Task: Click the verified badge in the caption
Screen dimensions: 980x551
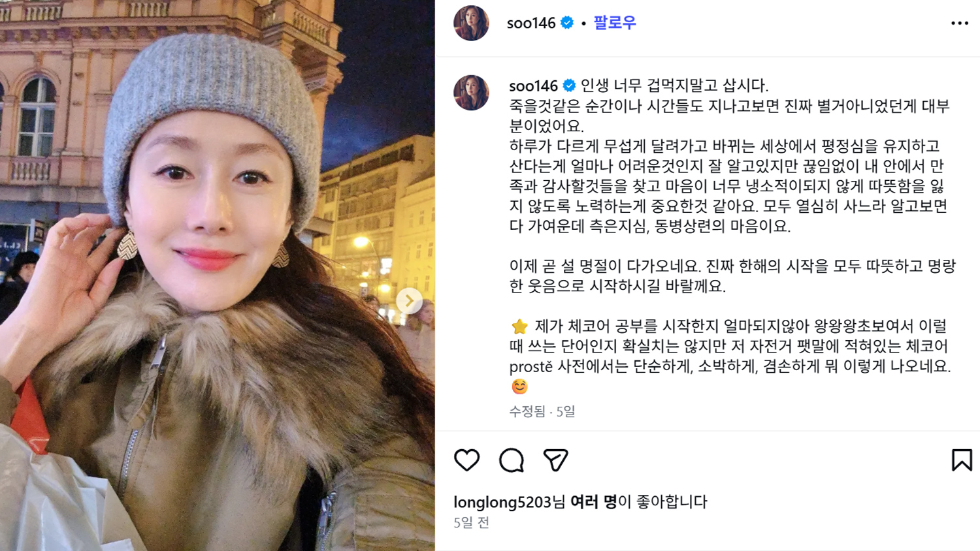Action: pyautogui.click(x=569, y=86)
